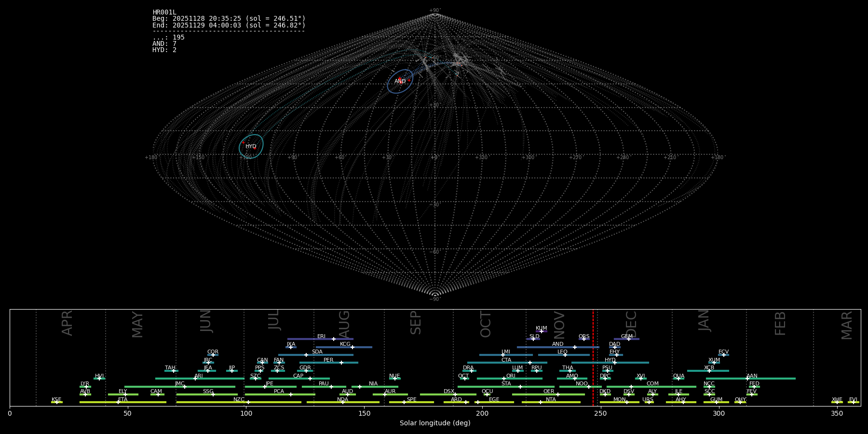The height and width of the screenshot is (434, 868).
Task: Click the AND radiant ellipse on the sky map
Action: point(400,81)
